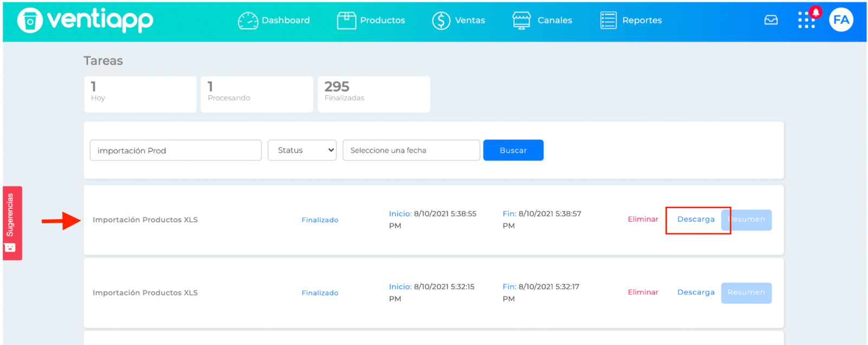Go to the Dashboard menu
The image size is (868, 345).
click(285, 21)
